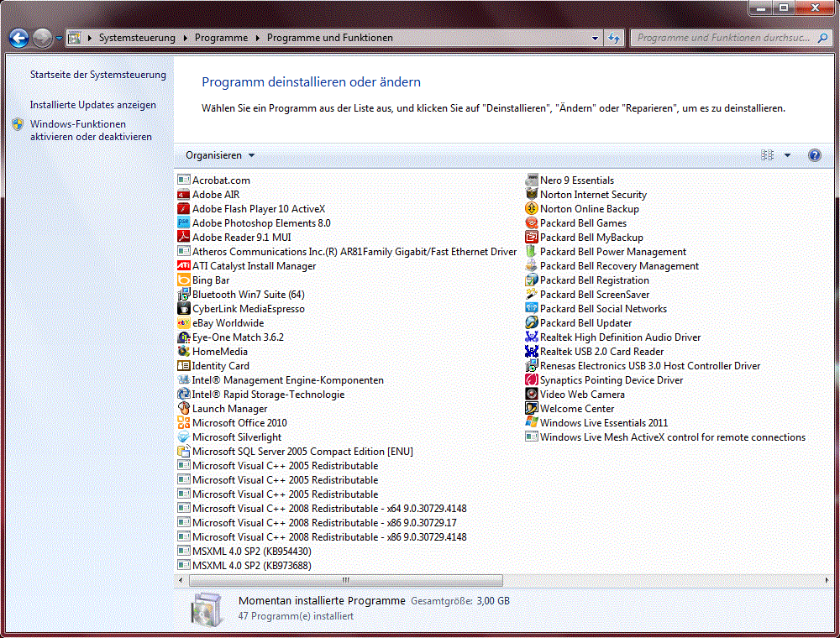Select the Windows Live Essentials 2011 icon

pyautogui.click(x=532, y=423)
